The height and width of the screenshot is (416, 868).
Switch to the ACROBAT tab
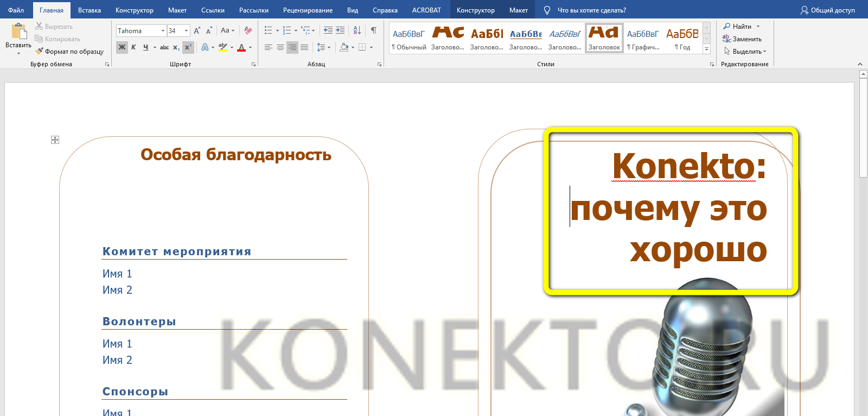(426, 10)
